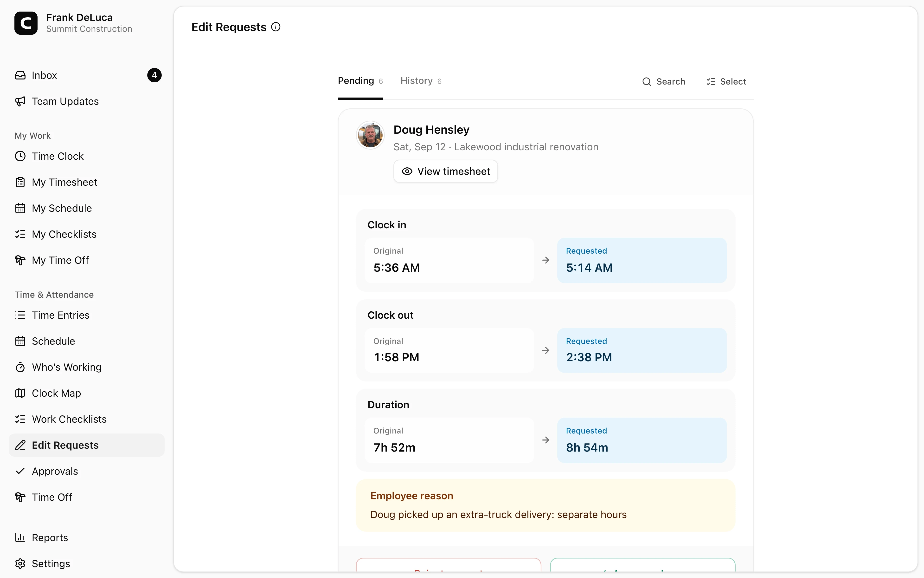Open My Timesheet page
Viewport: 924px width, 578px height.
[x=87, y=182]
